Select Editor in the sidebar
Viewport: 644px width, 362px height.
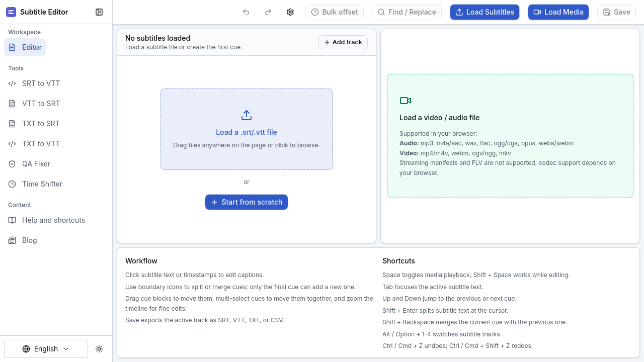[25, 47]
